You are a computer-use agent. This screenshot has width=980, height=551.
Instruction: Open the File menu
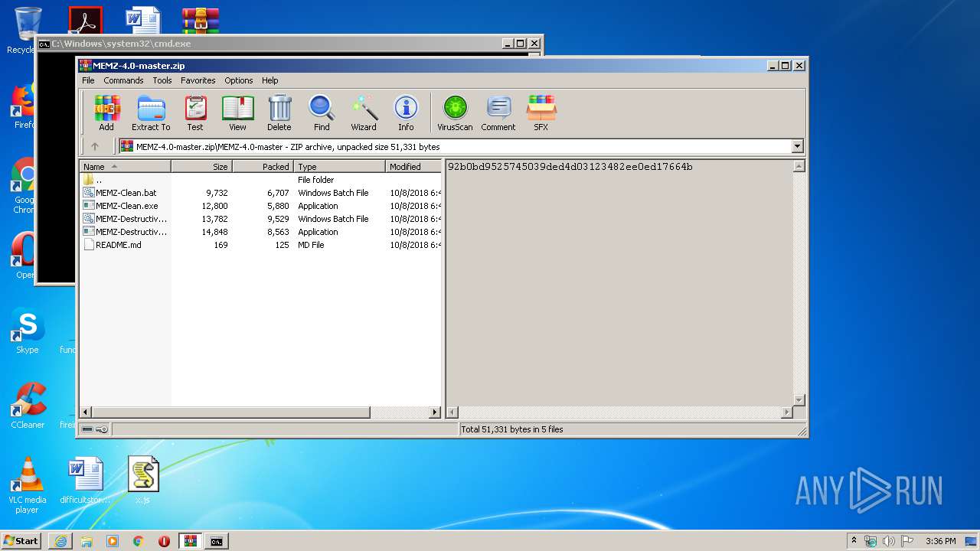(88, 80)
